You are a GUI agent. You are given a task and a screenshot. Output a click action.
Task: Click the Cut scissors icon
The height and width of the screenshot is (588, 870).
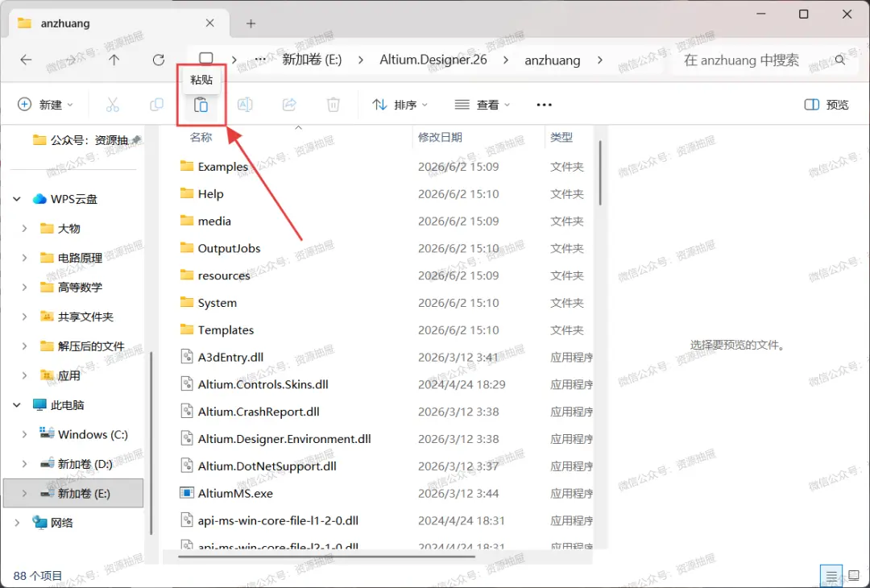113,104
